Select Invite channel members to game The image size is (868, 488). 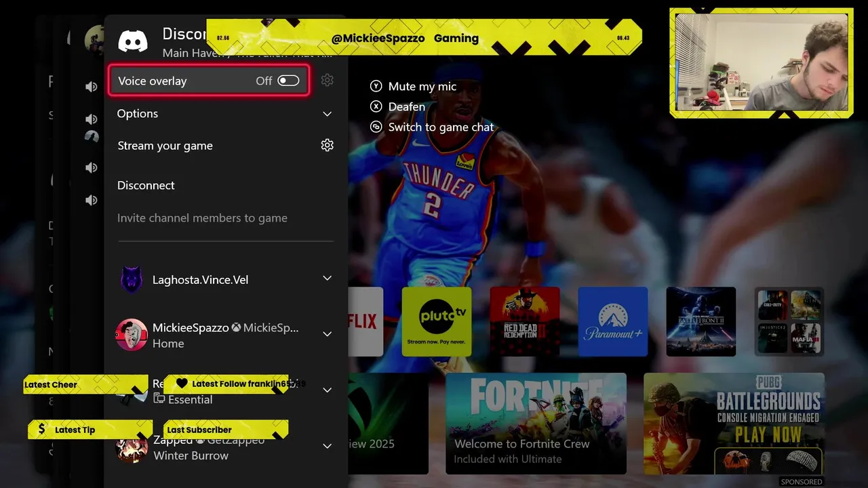click(202, 218)
